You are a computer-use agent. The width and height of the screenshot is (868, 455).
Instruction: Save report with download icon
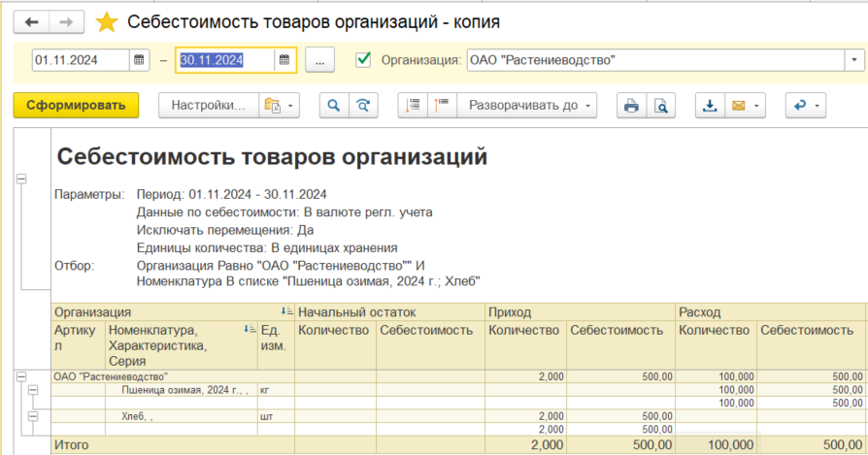[710, 105]
